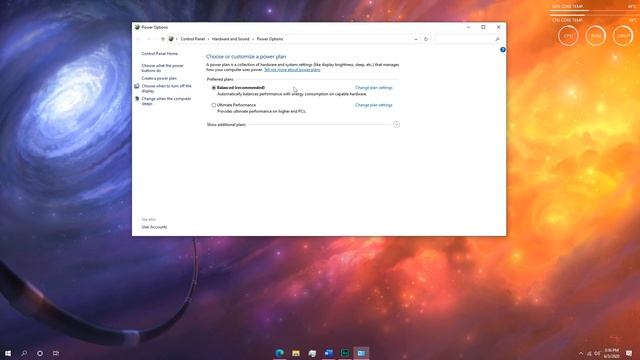Go to Control Panel Home
This screenshot has width=640, height=360.
[x=160, y=53]
